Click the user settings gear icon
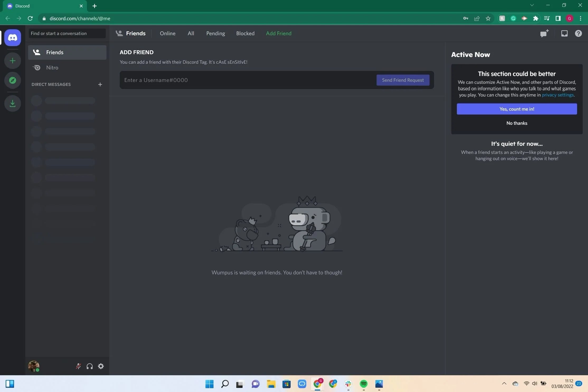The width and height of the screenshot is (588, 392). [101, 366]
